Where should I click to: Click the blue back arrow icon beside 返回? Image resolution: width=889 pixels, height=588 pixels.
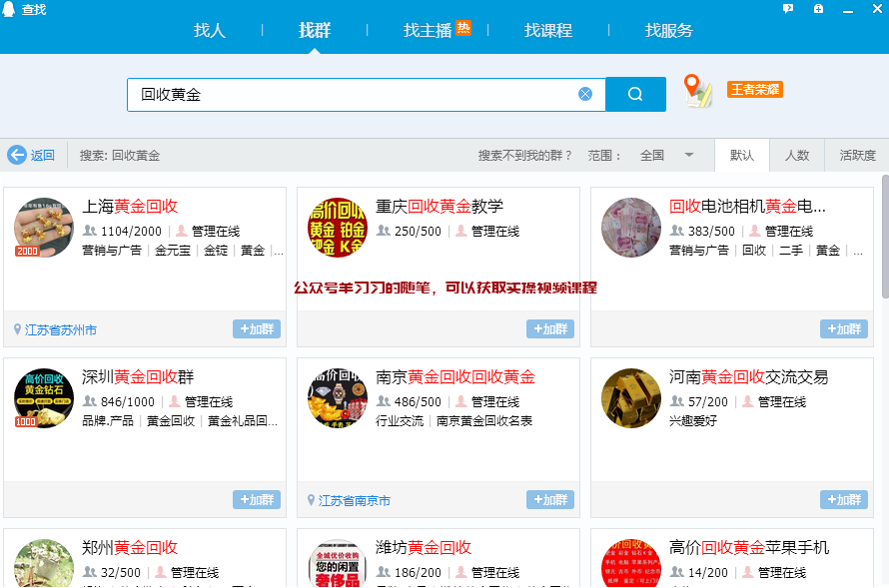click(x=17, y=155)
